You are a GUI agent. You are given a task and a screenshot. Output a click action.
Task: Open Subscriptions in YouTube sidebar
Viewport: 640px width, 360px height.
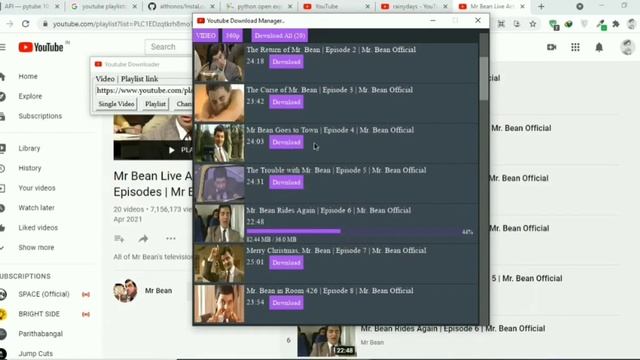pos(40,116)
